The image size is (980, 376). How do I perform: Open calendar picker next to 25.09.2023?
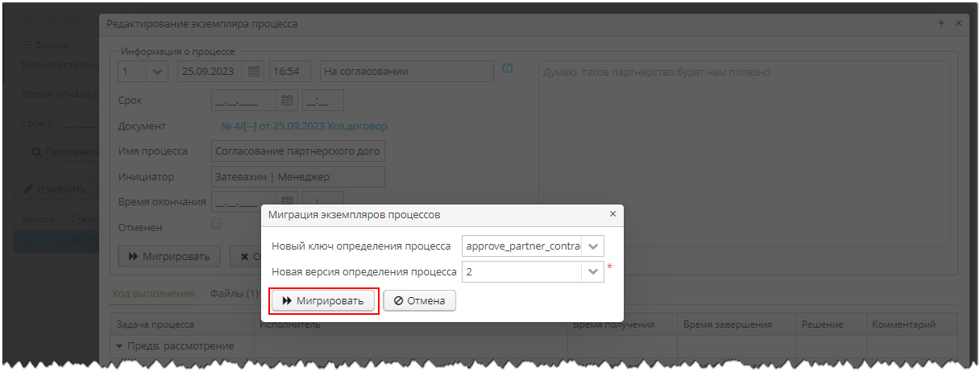click(x=253, y=72)
